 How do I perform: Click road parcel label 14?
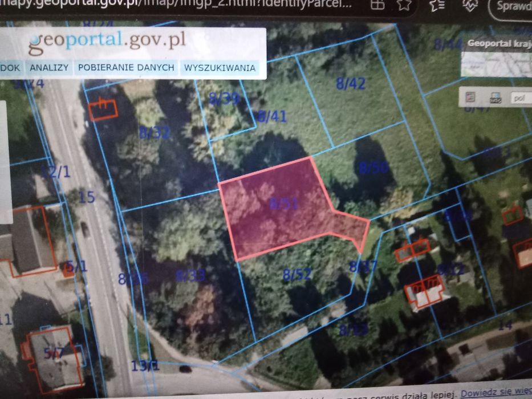pos(505,325)
